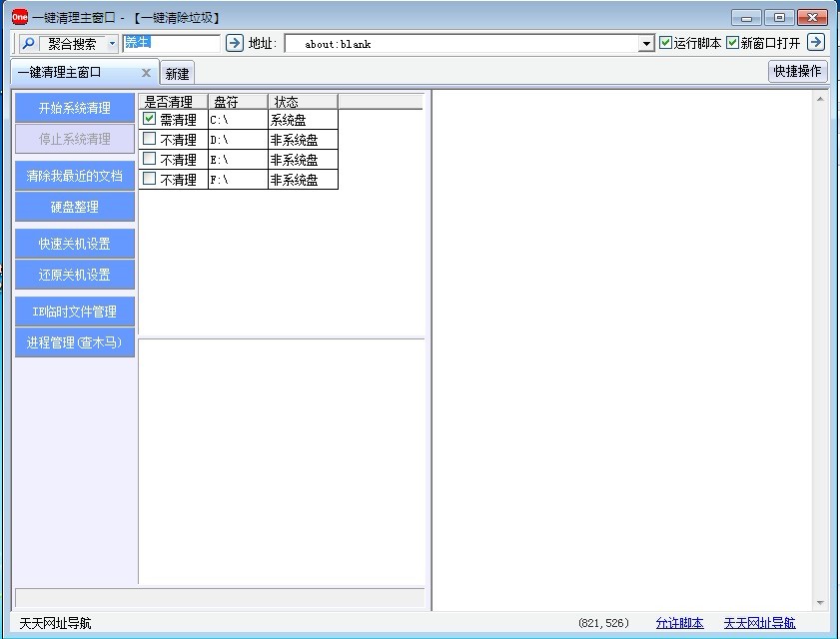
Task: Enable cleanup for the F:\ drive
Action: coord(150,179)
